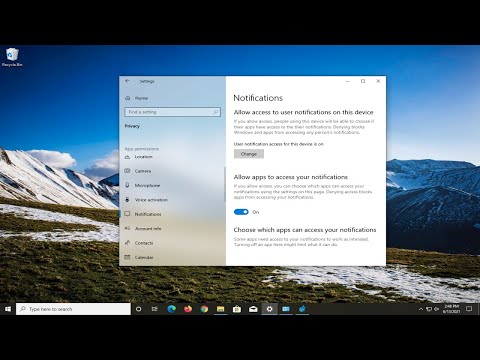Open Microsoft Store from taskbar
This screenshot has width=480, height=360.
click(237, 309)
